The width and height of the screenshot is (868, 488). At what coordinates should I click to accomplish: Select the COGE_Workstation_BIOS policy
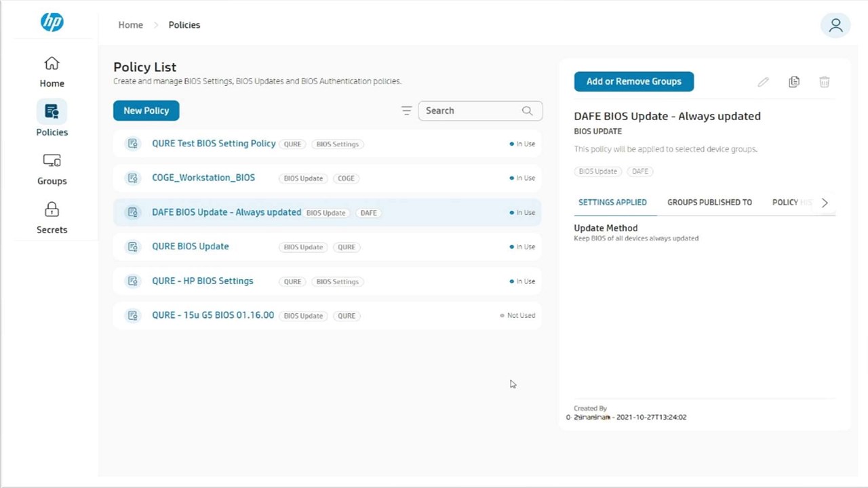click(x=203, y=178)
